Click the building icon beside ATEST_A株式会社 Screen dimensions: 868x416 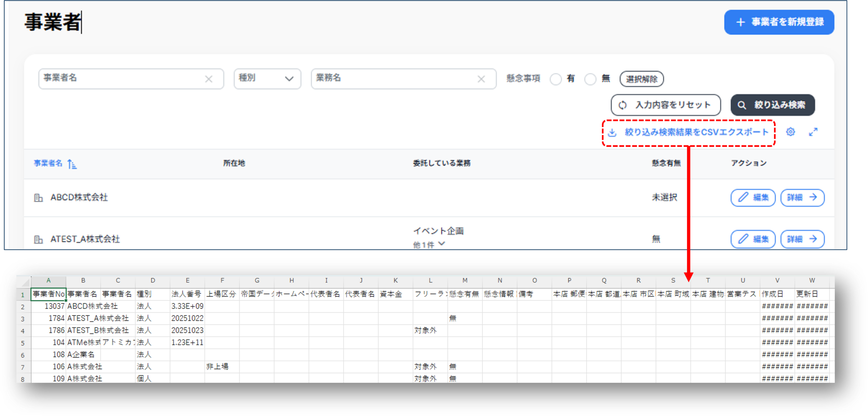point(38,240)
